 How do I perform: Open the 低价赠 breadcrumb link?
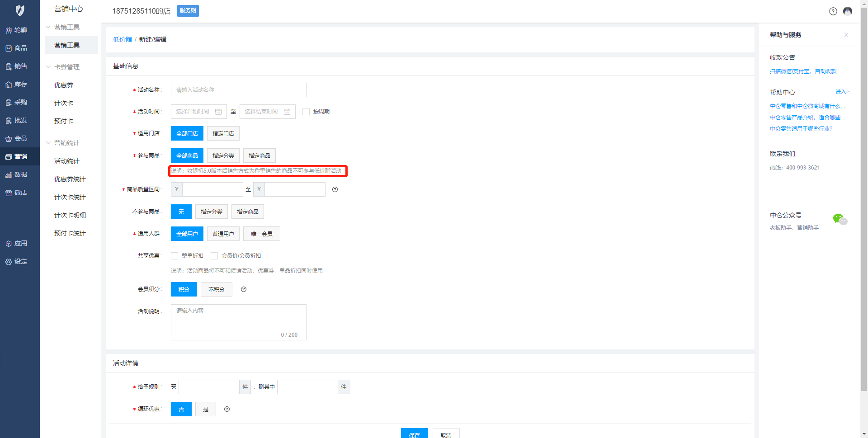point(122,39)
